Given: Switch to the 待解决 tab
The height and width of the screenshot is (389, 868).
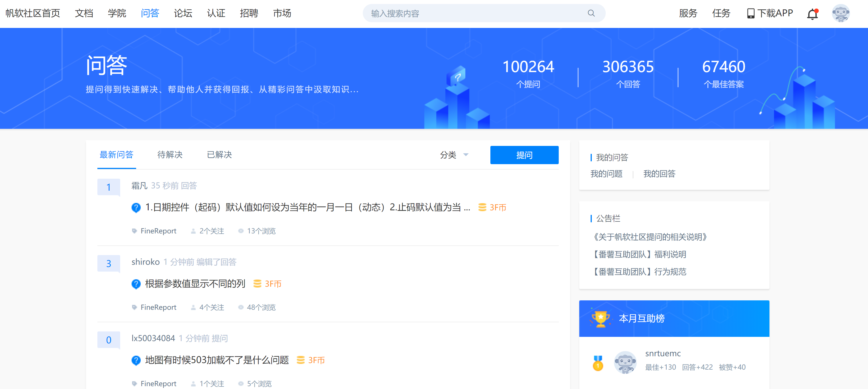Looking at the screenshot, I should pyautogui.click(x=170, y=155).
